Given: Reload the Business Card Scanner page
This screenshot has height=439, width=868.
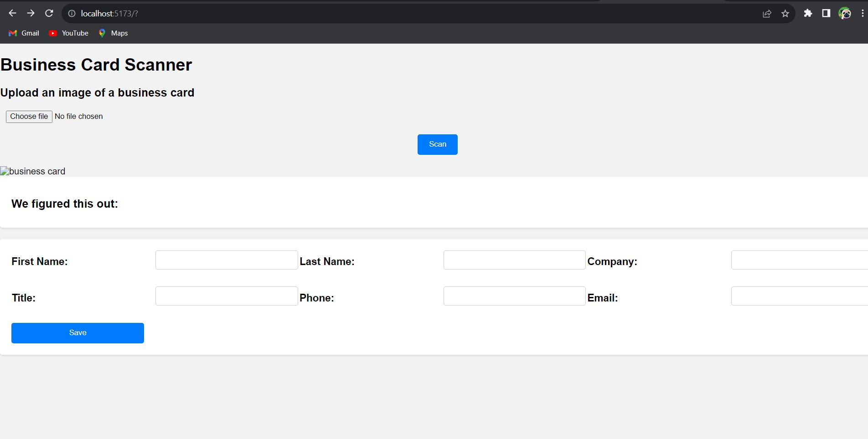Looking at the screenshot, I should (x=49, y=13).
